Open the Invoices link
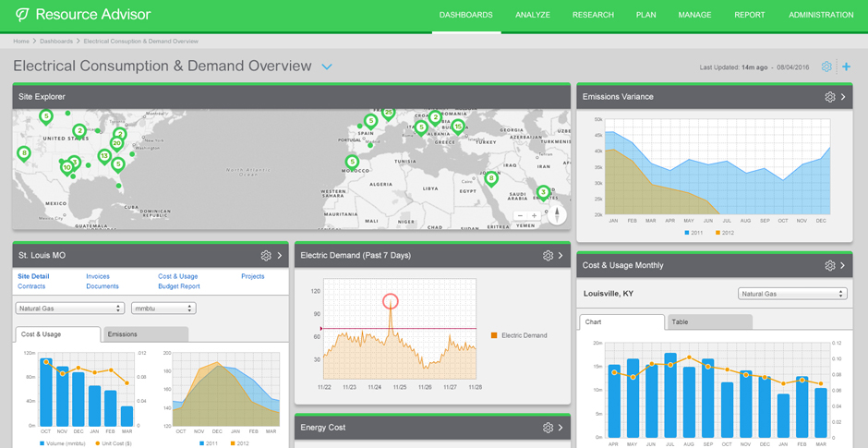This screenshot has height=448, width=868. click(98, 276)
